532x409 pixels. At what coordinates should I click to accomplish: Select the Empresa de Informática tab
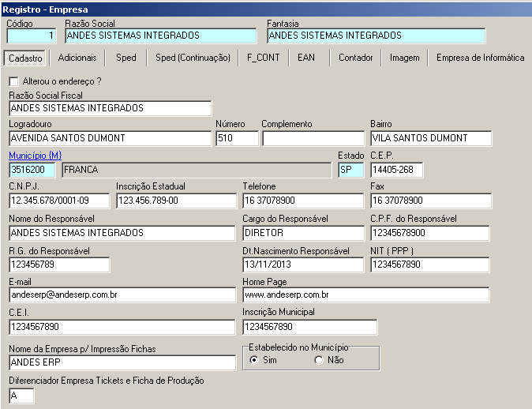coord(480,58)
